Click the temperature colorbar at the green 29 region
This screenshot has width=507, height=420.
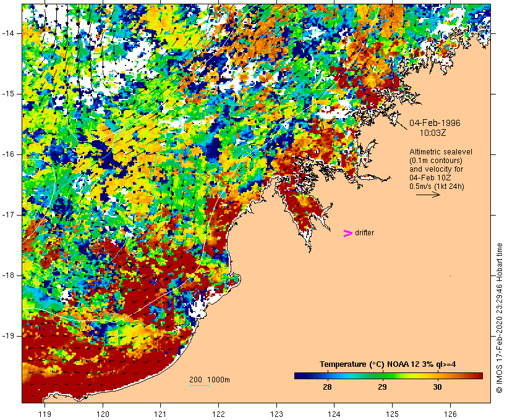pos(383,376)
